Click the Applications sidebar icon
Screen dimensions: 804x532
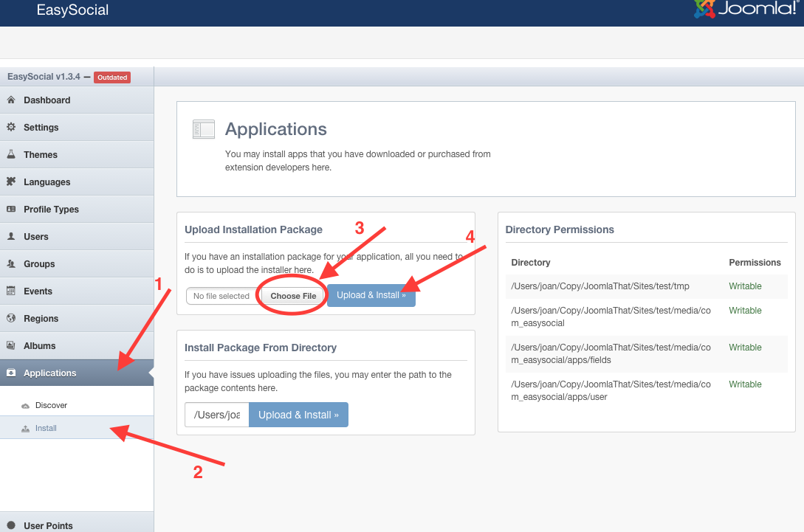(11, 373)
